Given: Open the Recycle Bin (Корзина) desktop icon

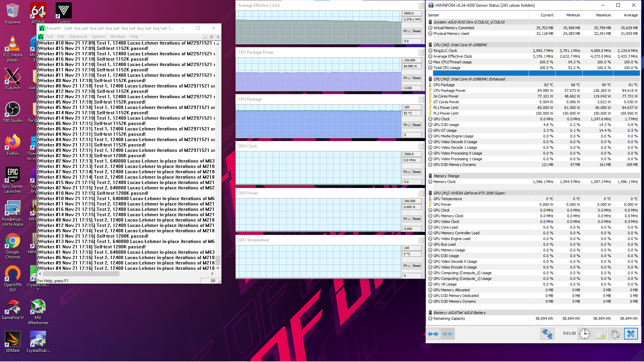Looking at the screenshot, I should pos(13,14).
